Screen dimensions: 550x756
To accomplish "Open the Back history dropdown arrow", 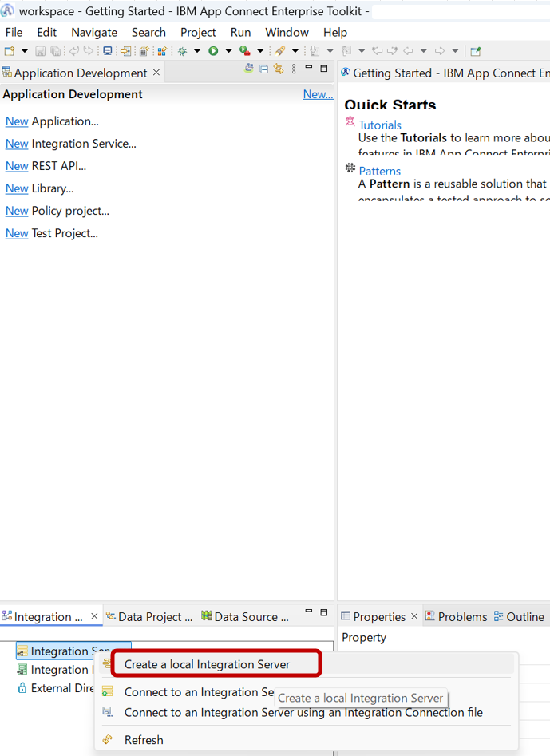I will [x=423, y=50].
